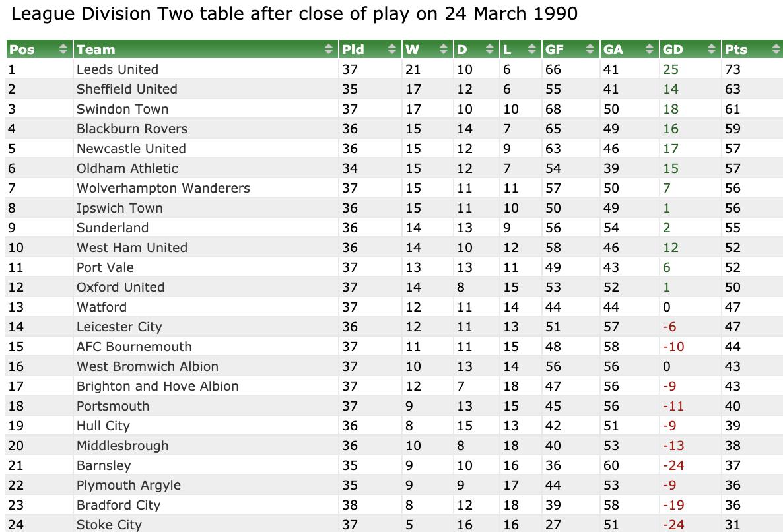Click the GA column sort arrows

pyautogui.click(x=650, y=49)
